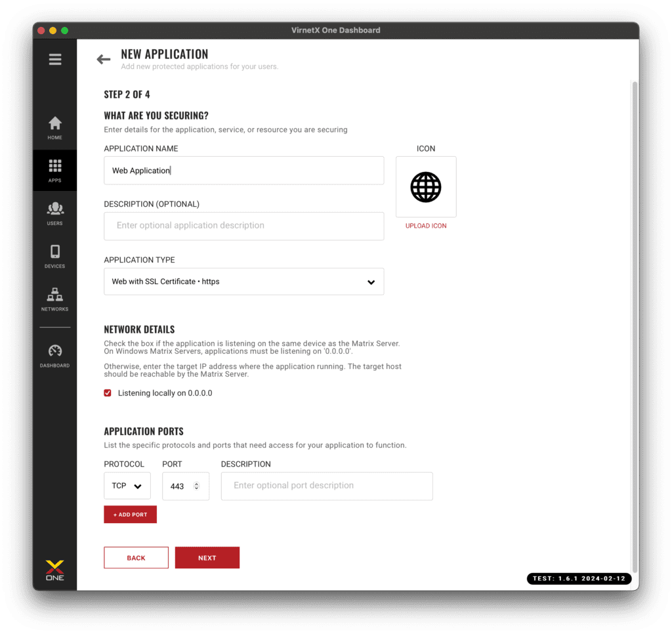Click the Back button
Viewport: 672px width, 634px height.
[x=136, y=558]
